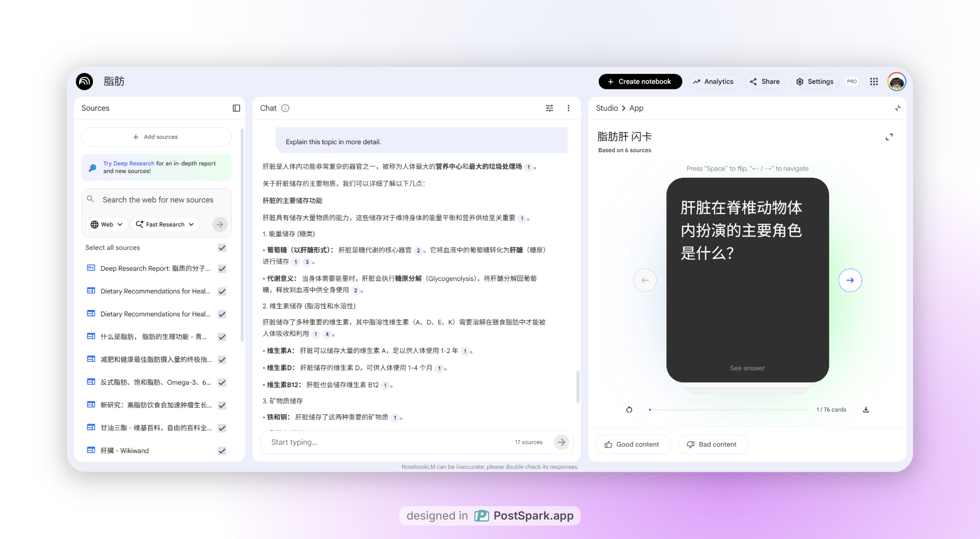980x539 pixels.
Task: Expand the Fast Research dropdown
Action: click(x=165, y=225)
